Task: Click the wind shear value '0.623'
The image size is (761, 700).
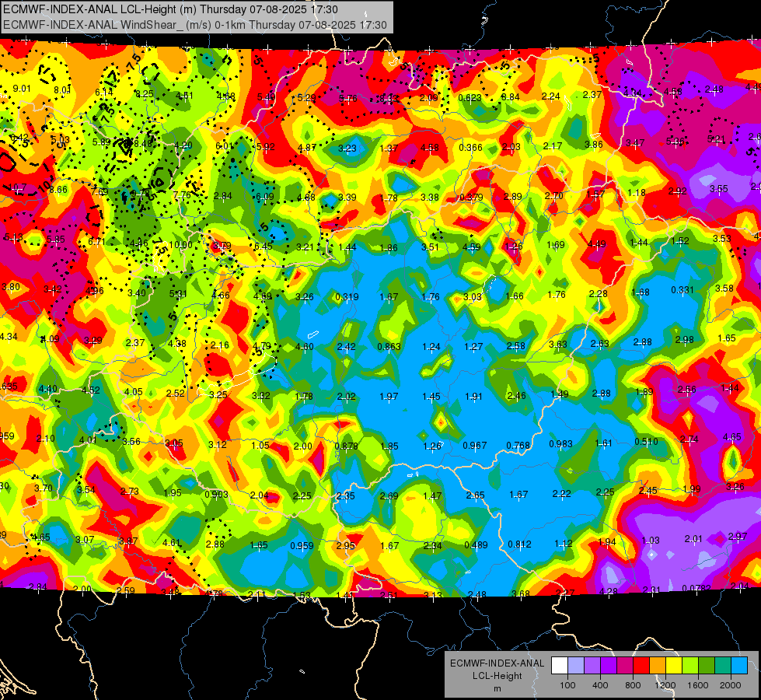Action: (x=470, y=98)
